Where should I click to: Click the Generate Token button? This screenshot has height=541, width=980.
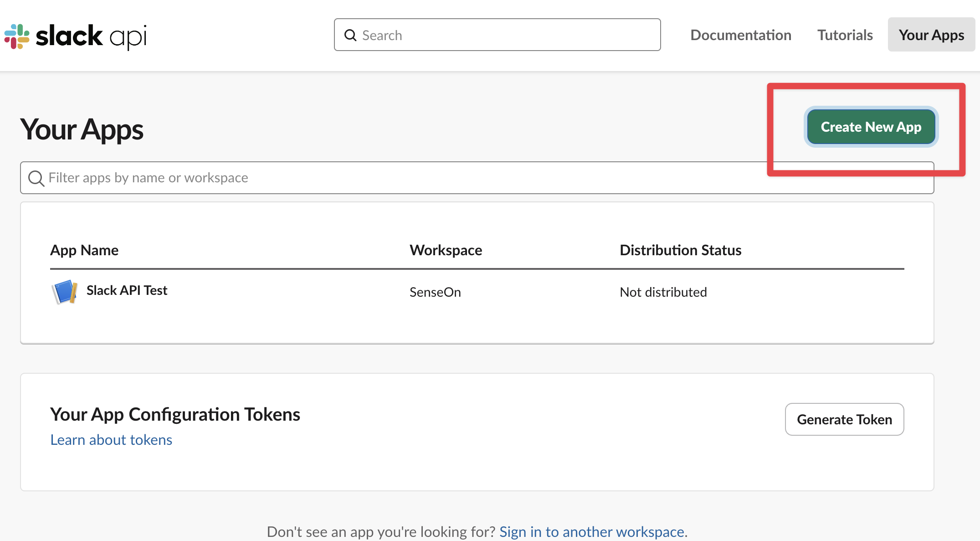point(844,419)
